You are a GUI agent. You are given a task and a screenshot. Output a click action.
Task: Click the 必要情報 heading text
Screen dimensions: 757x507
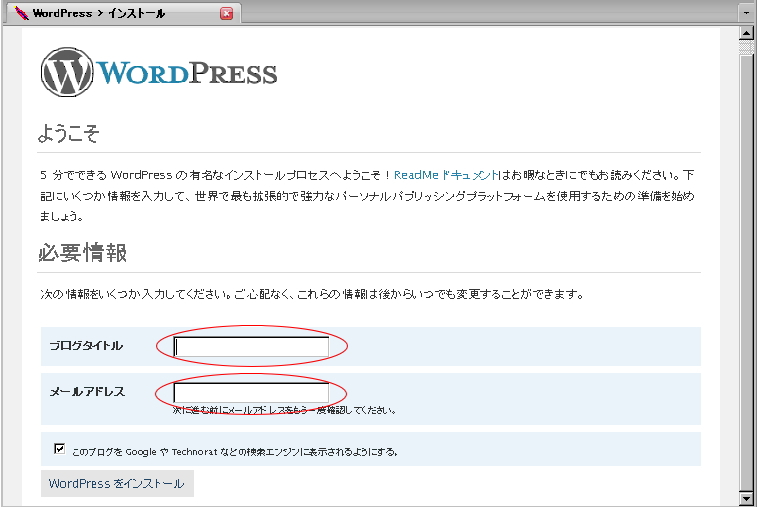82,253
